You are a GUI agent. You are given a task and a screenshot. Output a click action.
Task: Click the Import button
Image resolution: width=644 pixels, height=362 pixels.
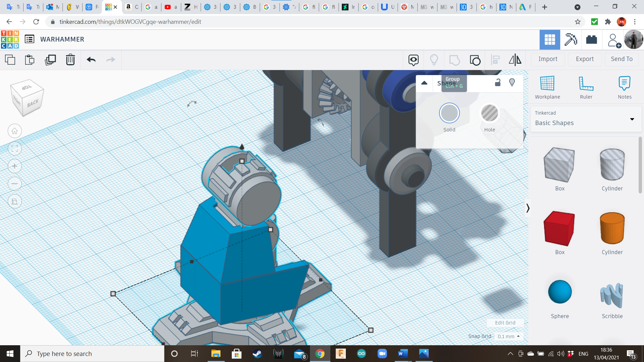coord(548,59)
